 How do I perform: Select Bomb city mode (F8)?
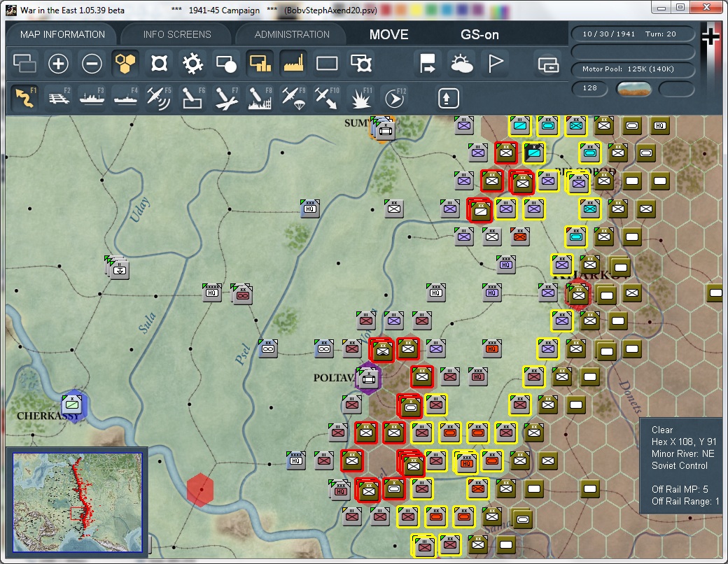pos(260,97)
